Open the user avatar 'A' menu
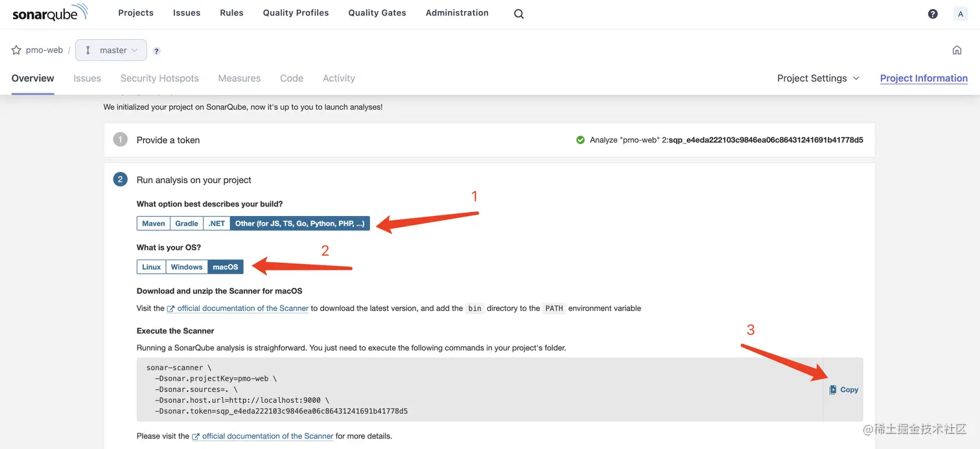This screenshot has width=980, height=449. click(x=961, y=14)
